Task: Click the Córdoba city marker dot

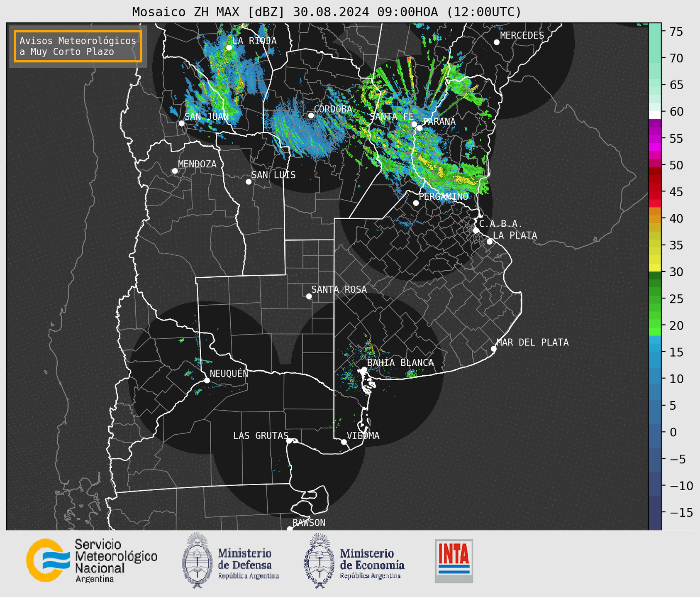Action: 311,115
